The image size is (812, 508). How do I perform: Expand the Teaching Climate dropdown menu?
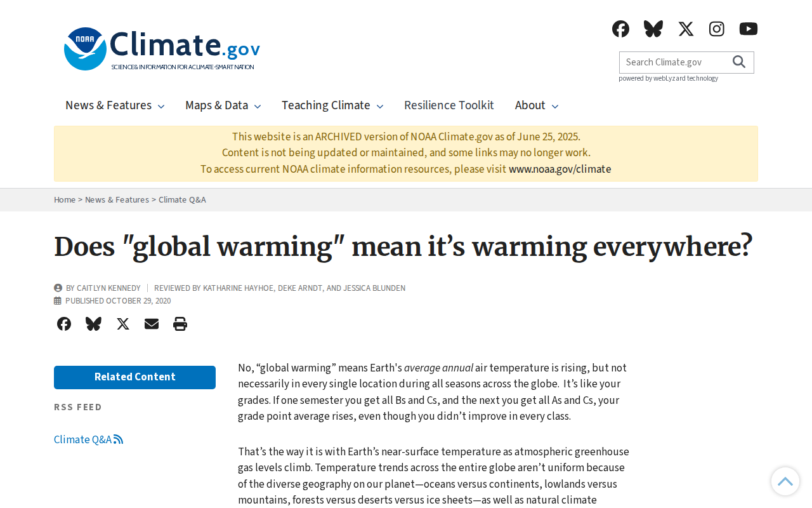332,105
